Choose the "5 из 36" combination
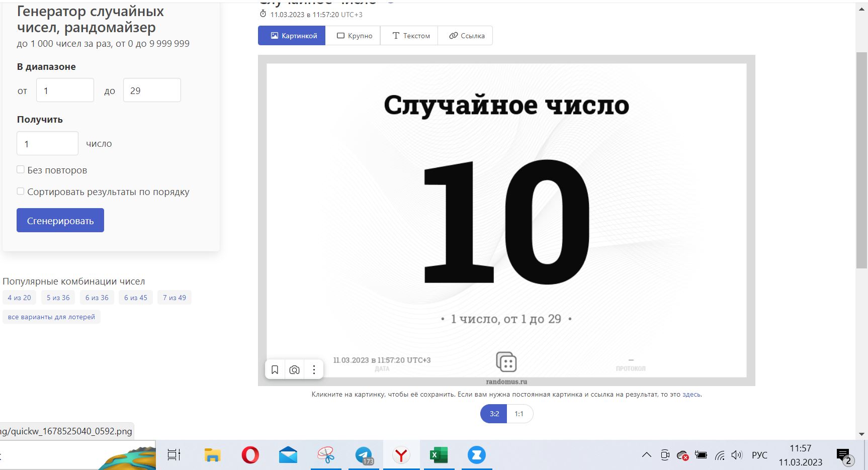 pos(58,298)
